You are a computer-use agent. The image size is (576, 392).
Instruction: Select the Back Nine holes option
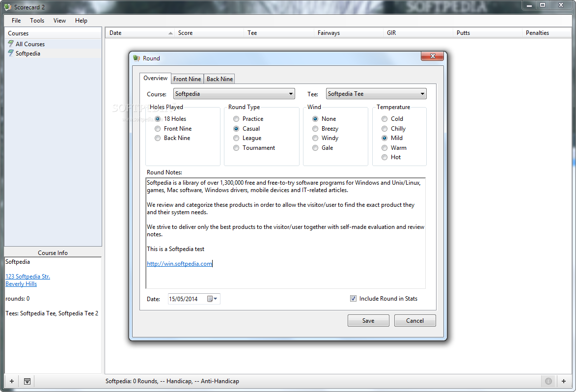tap(173, 138)
